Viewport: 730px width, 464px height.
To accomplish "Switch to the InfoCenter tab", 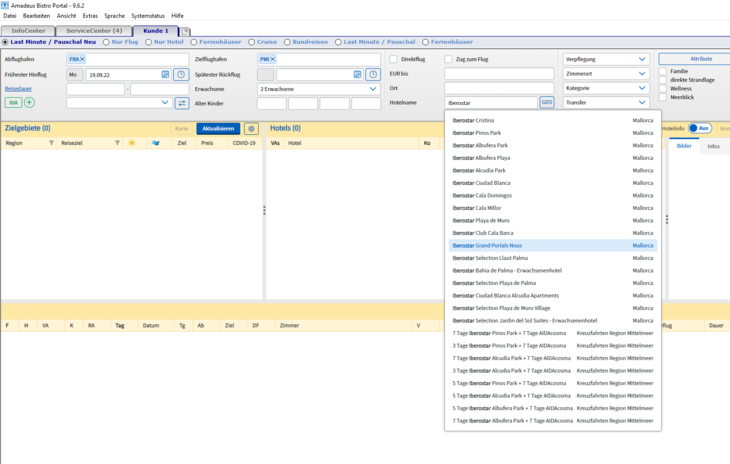I will [x=28, y=31].
